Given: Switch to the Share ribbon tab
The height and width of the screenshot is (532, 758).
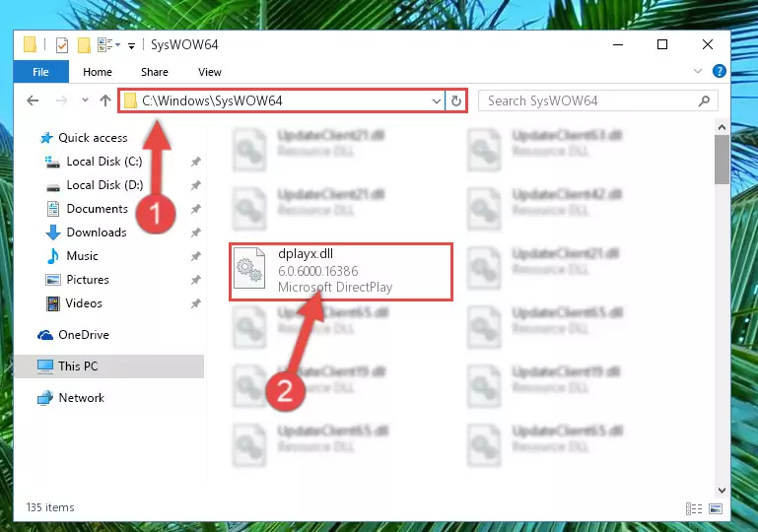Looking at the screenshot, I should [155, 72].
